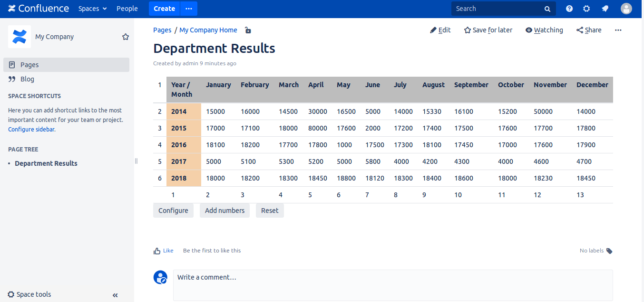Open the notifications icon in the header
Screen dimensions: 644x302
tap(605, 9)
